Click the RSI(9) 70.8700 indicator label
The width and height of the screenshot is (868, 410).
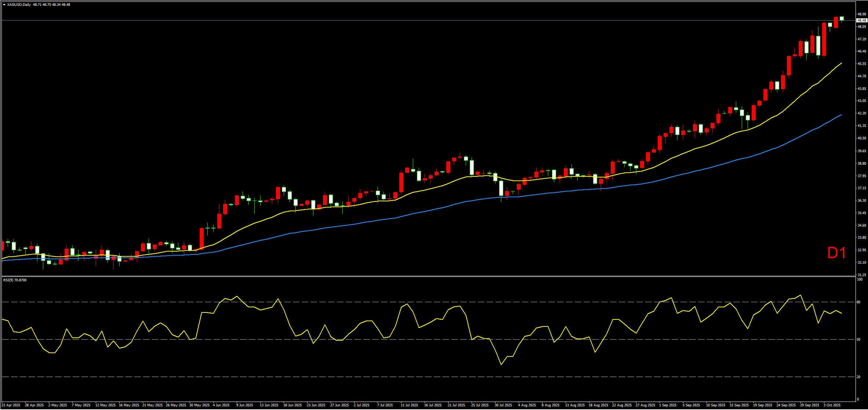click(x=15, y=280)
